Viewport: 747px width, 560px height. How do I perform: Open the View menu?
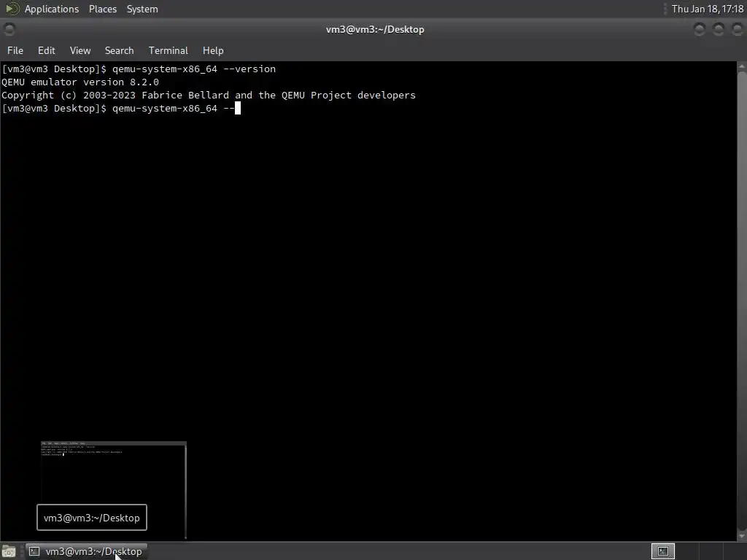[80, 50]
